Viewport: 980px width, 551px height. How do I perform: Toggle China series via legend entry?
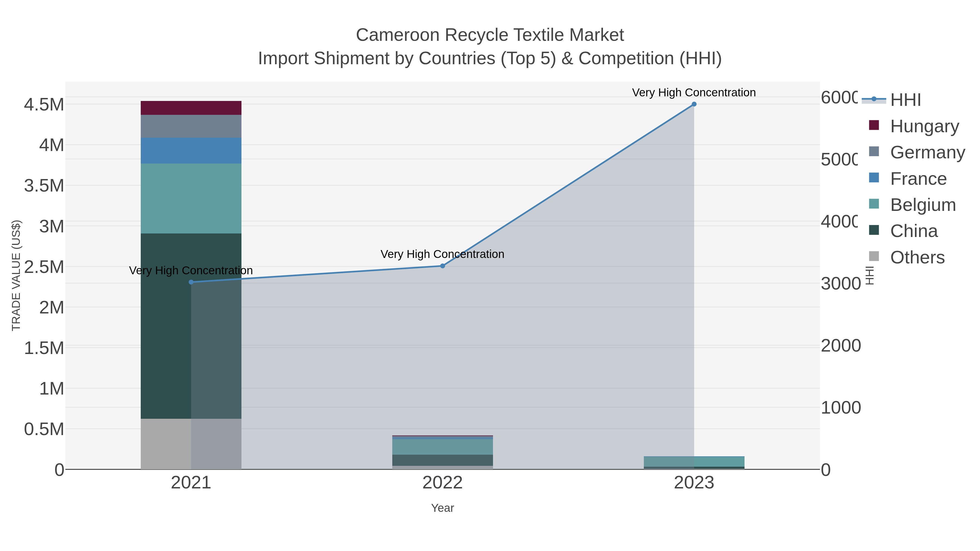tap(903, 231)
